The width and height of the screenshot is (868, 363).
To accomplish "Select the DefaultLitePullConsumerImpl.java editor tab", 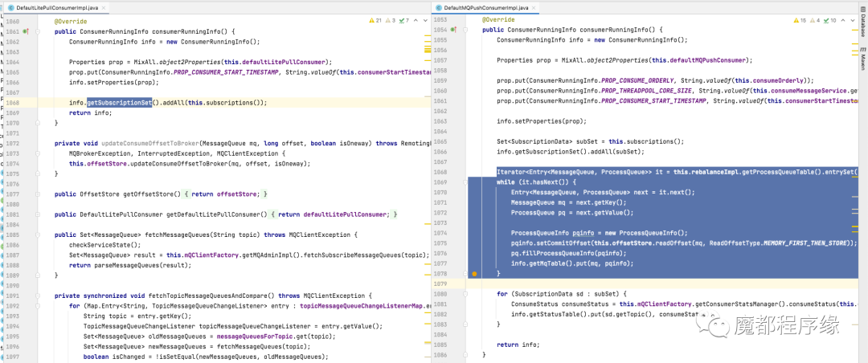I will point(58,8).
